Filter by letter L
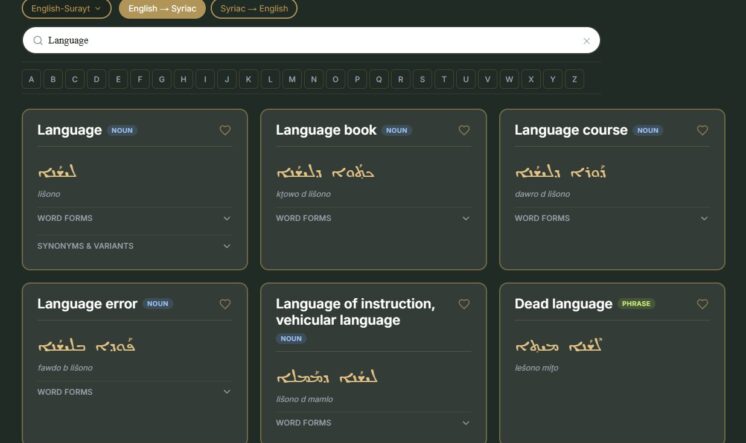This screenshot has height=443, width=746. click(269, 79)
